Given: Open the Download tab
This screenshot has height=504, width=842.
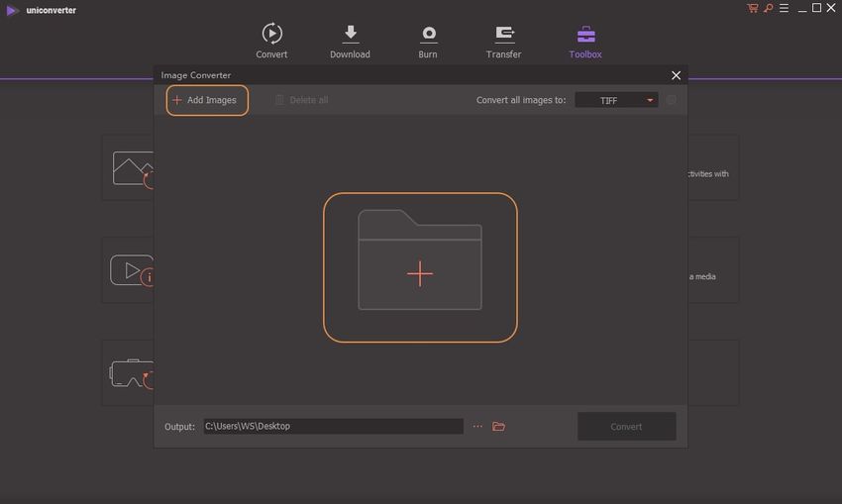Looking at the screenshot, I should 350,41.
